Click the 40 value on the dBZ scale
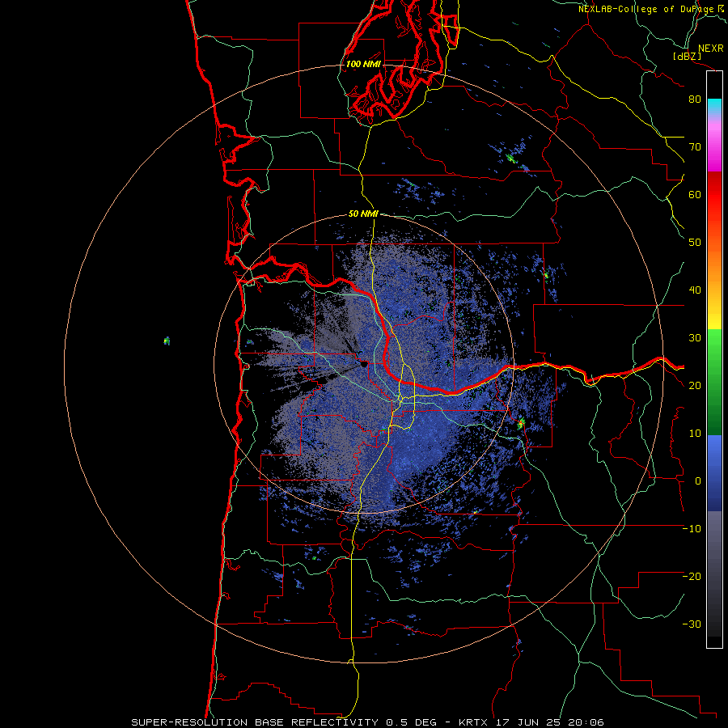The image size is (728, 728). [x=695, y=290]
